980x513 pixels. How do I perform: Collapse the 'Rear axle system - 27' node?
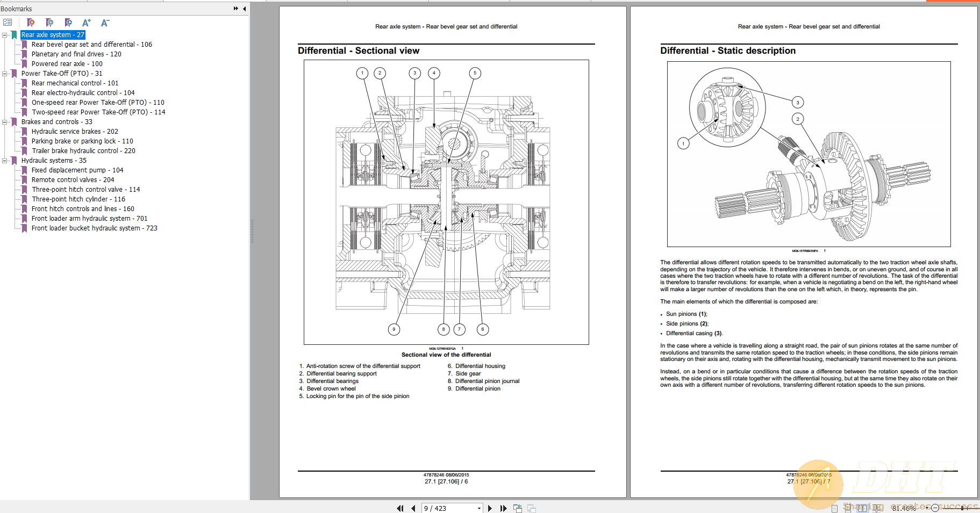[5, 34]
